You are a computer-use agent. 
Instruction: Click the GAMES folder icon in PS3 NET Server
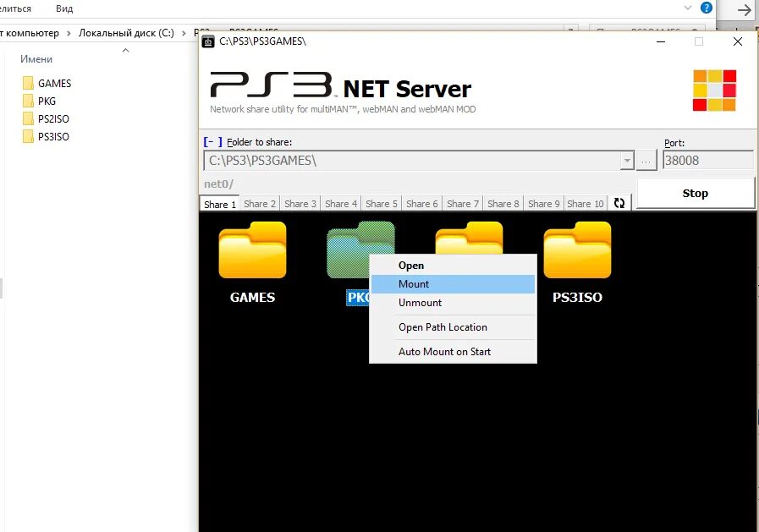(x=252, y=250)
